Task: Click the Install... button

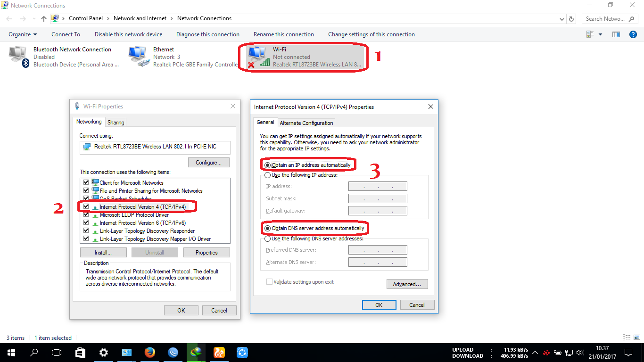Action: point(103,253)
